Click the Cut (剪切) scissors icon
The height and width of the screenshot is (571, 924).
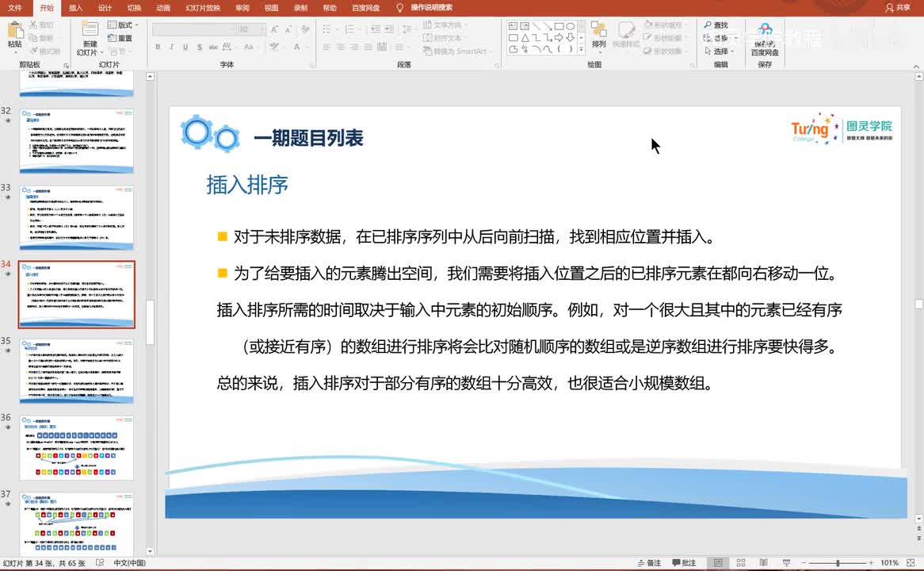tap(33, 25)
